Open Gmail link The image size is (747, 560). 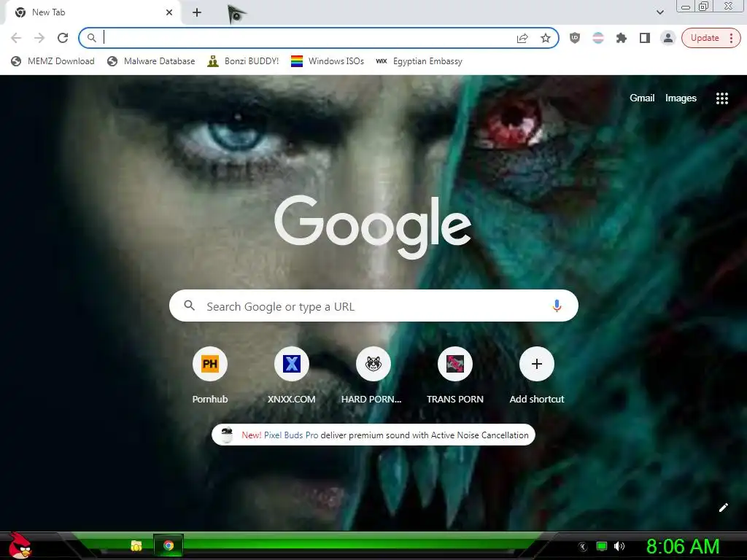(x=642, y=98)
